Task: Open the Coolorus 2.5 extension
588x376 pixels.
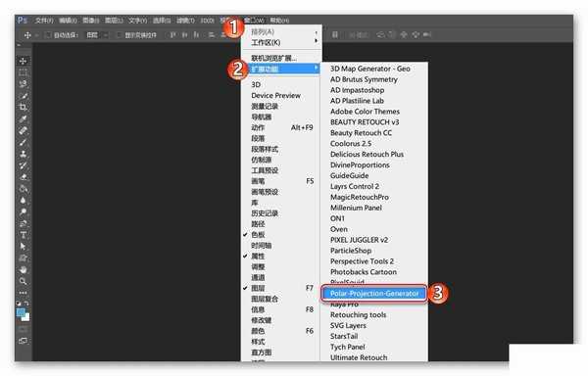Action: coord(351,143)
